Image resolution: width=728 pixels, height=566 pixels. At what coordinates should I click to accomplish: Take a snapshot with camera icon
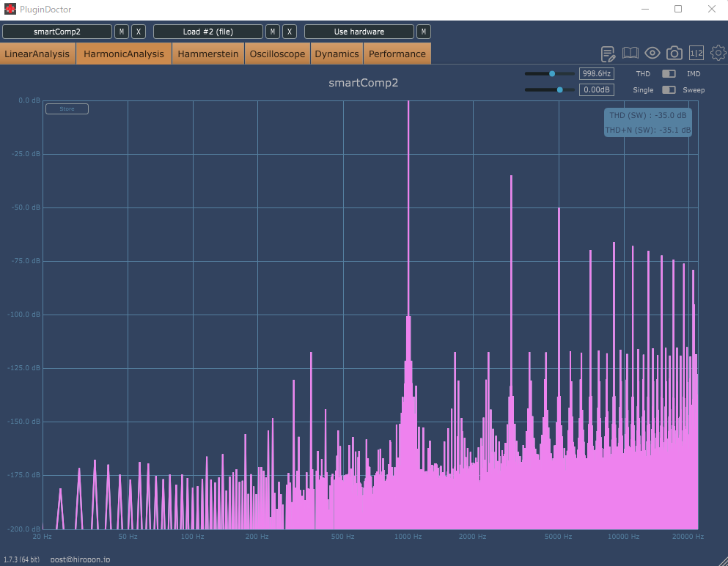674,54
